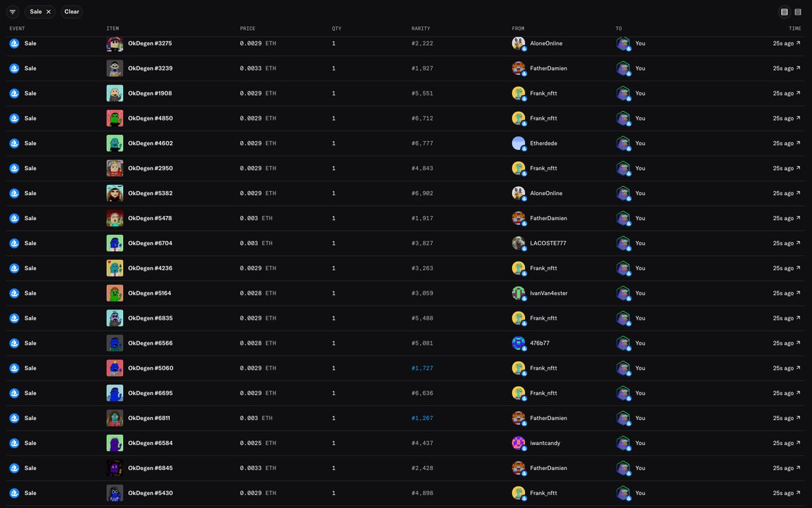This screenshot has height=508, width=812.
Task: Click OkDegen #6695 item name
Action: click(x=150, y=394)
